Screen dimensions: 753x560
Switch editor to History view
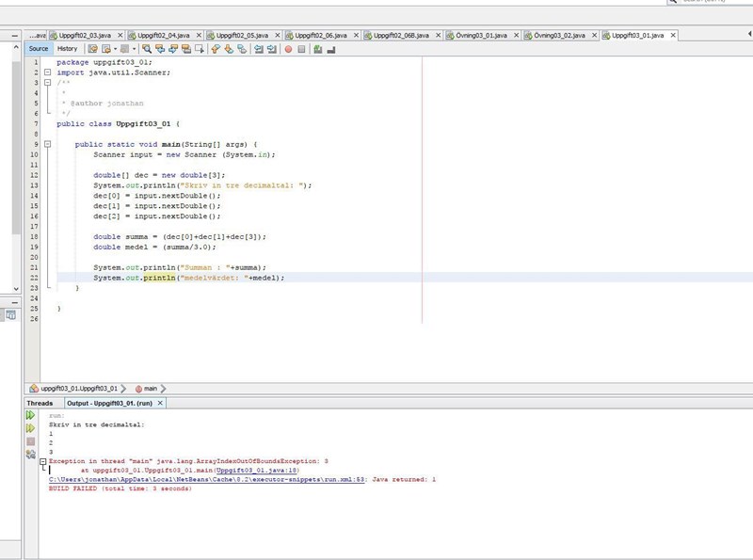click(x=68, y=49)
